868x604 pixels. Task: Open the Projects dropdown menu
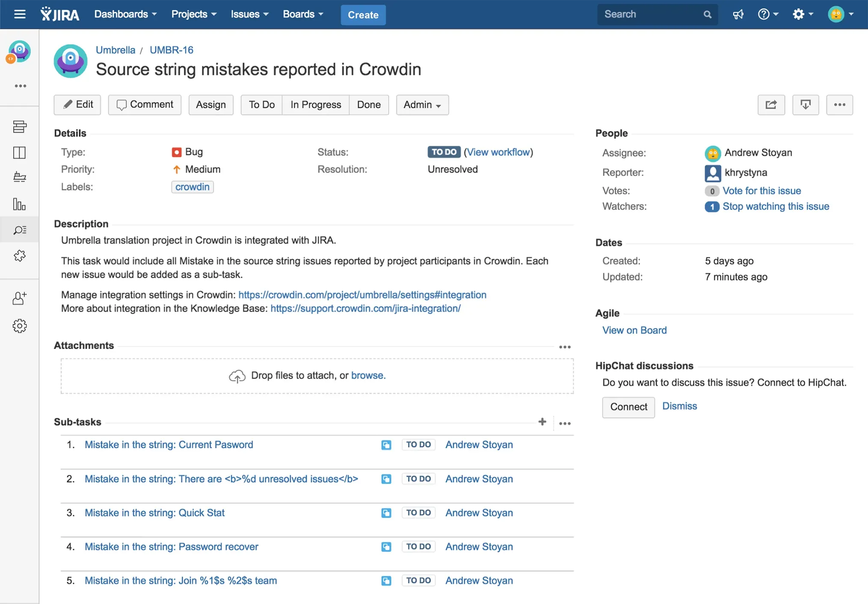click(194, 14)
